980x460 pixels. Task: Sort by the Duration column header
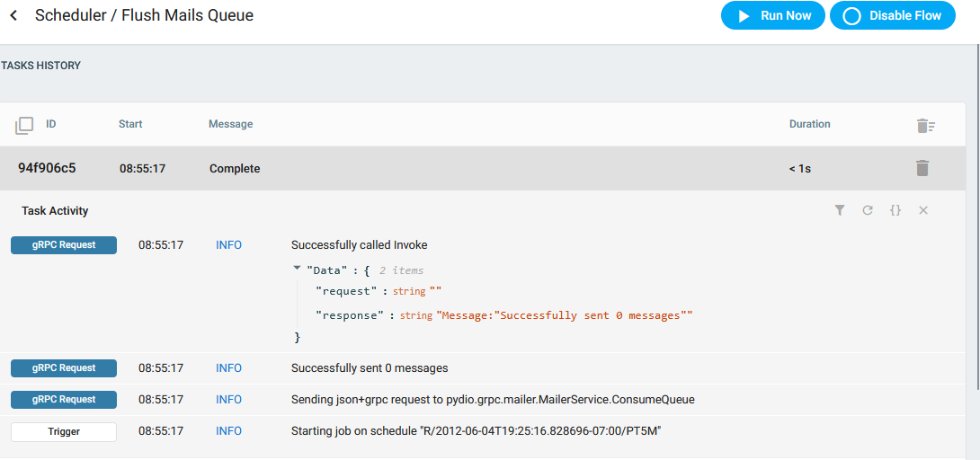(x=810, y=124)
